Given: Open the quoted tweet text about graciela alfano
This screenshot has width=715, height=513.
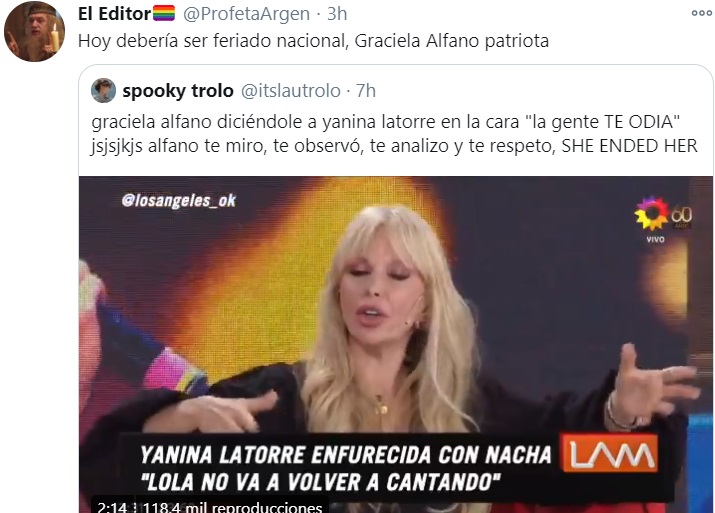Looking at the screenshot, I should (x=394, y=134).
